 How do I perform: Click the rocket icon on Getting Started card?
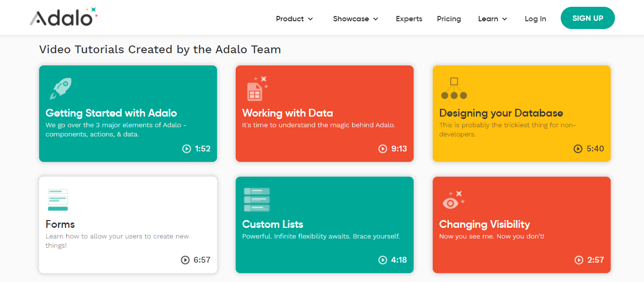tap(61, 89)
